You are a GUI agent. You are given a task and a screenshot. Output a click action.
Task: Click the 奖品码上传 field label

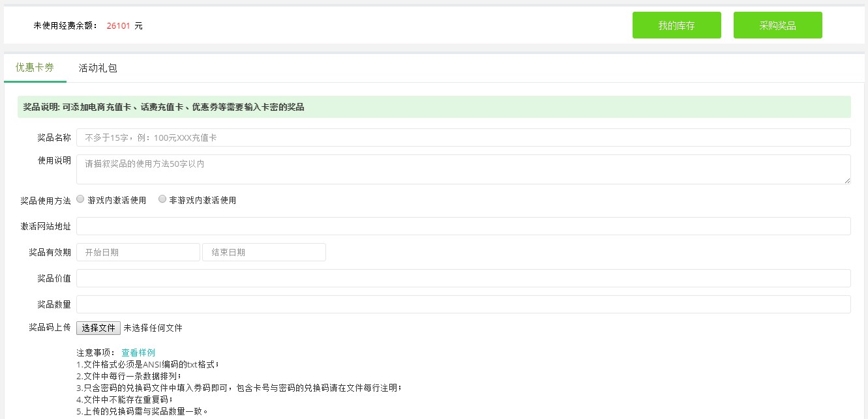[x=50, y=328]
